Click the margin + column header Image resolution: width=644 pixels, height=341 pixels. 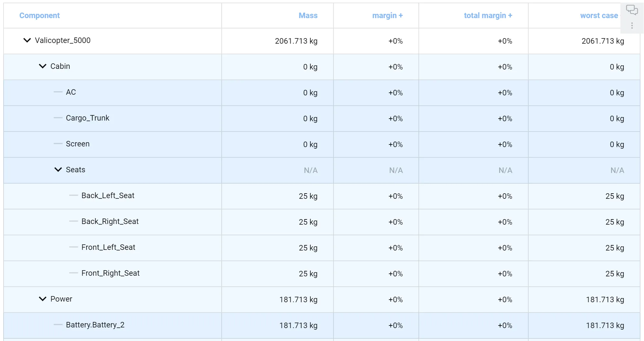click(387, 16)
